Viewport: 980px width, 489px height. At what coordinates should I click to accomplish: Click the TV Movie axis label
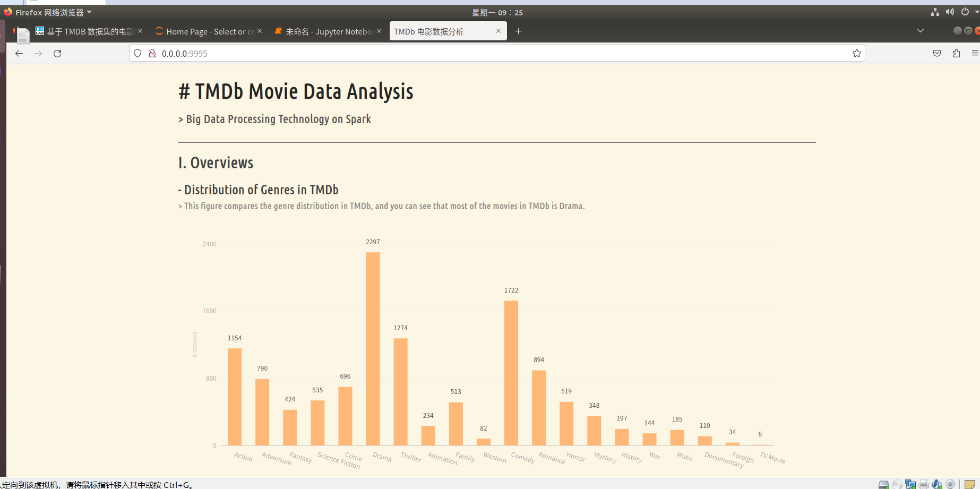[772, 458]
